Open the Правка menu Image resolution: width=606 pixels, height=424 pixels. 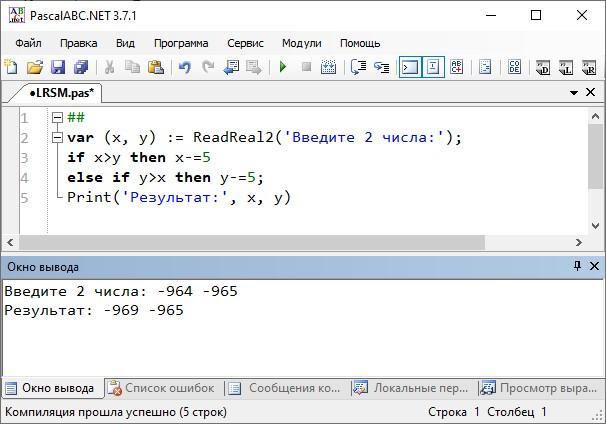point(78,43)
